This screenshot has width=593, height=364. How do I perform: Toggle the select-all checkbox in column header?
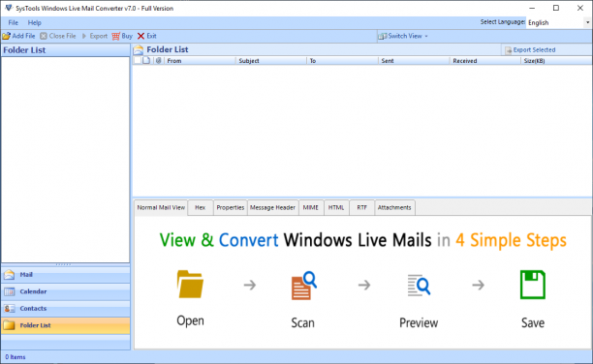coord(138,60)
